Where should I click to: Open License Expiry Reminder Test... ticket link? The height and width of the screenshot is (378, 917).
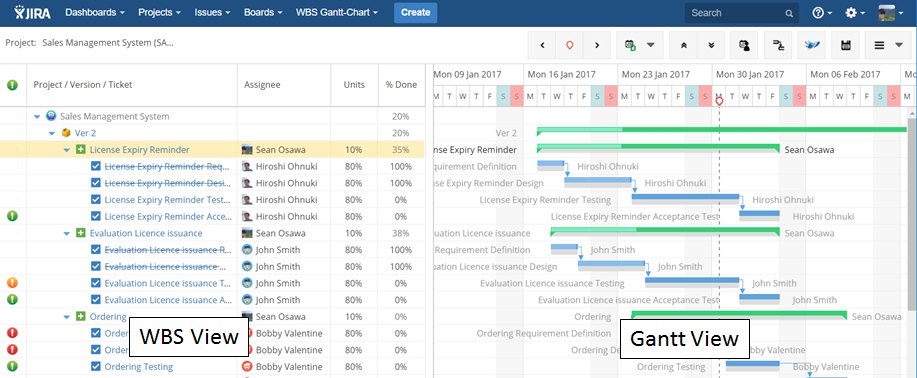(x=168, y=200)
